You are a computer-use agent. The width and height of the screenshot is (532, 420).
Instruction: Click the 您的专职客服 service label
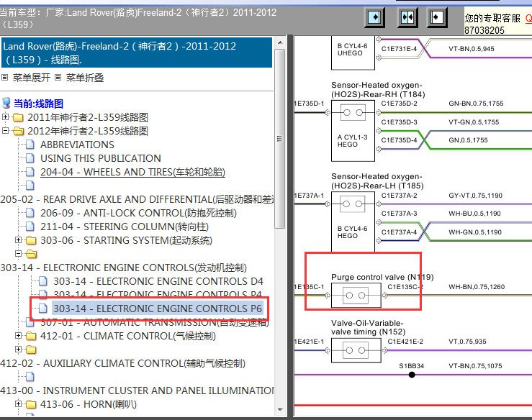click(492, 18)
